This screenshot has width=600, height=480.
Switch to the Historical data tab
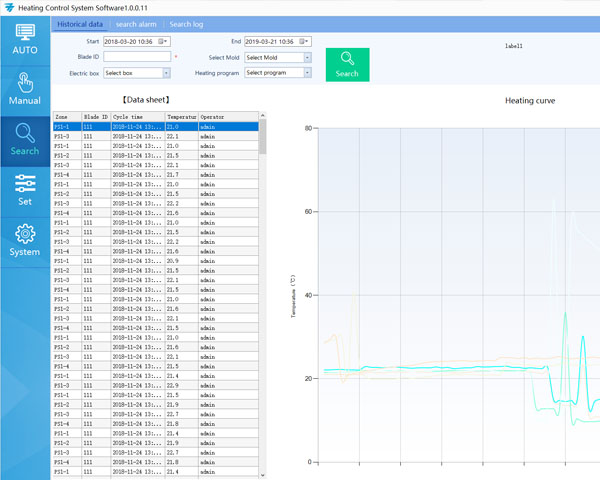click(80, 23)
